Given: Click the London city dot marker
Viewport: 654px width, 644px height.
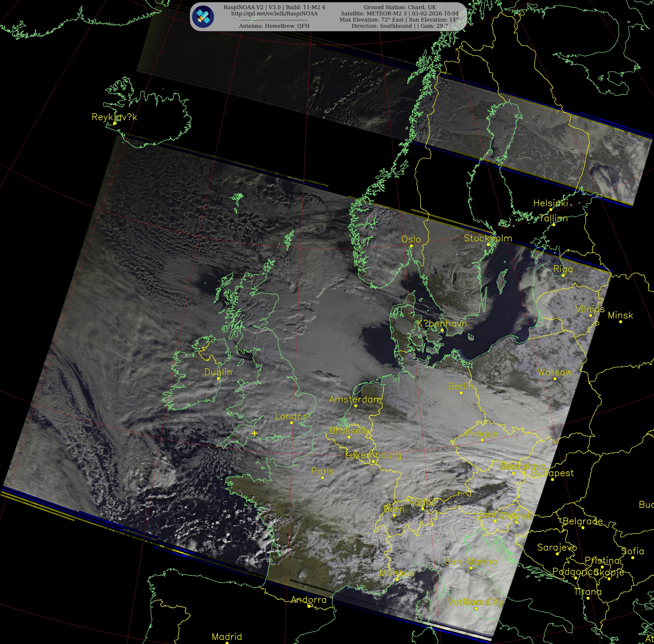Looking at the screenshot, I should click(x=292, y=423).
